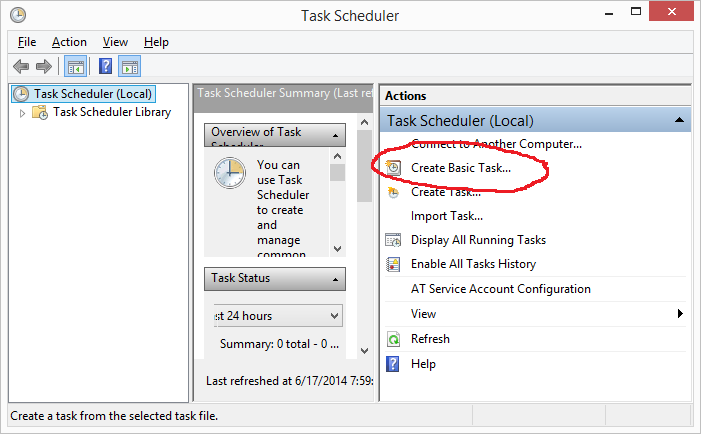Open the View menu in menu bar

tap(115, 42)
